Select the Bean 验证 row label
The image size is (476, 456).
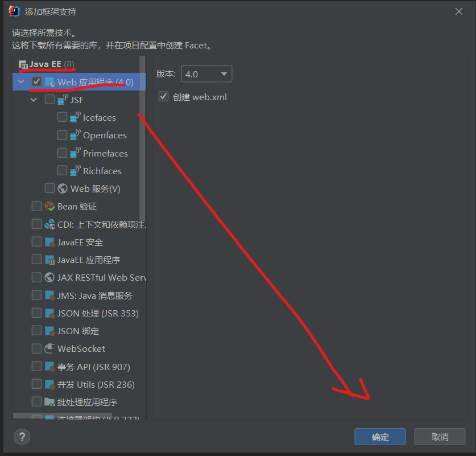(x=77, y=207)
